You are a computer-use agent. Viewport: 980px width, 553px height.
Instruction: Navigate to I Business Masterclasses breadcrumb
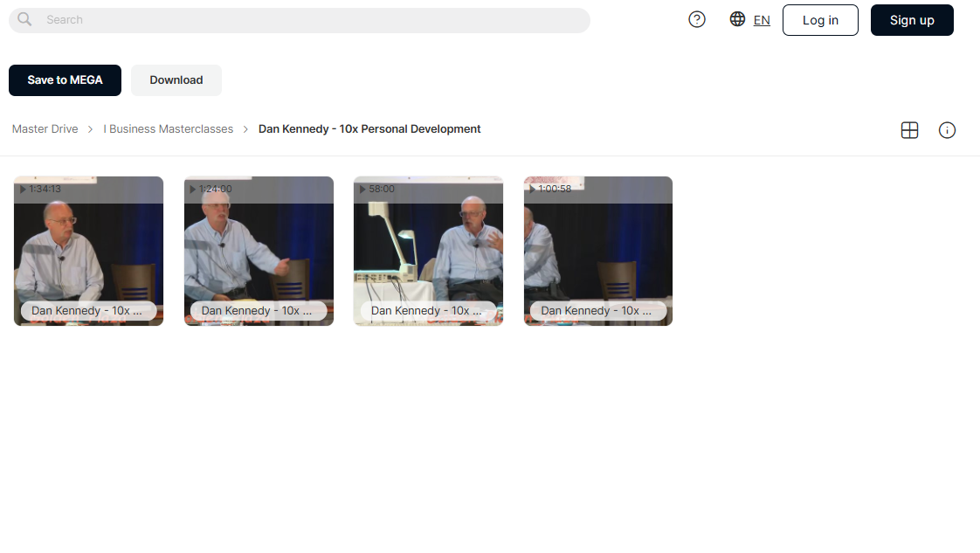[168, 128]
